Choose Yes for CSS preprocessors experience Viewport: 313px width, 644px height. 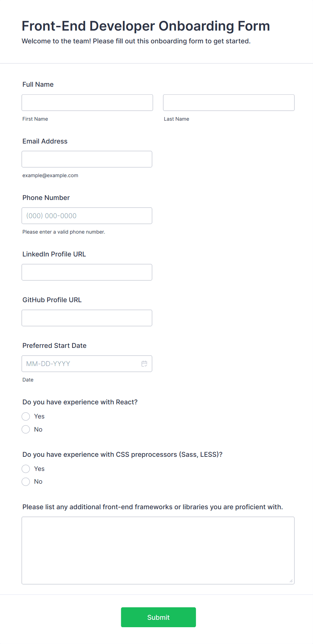tap(26, 469)
